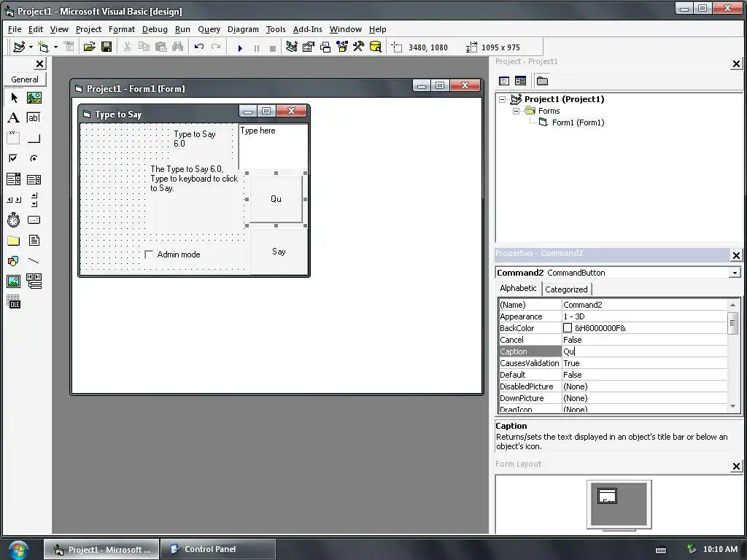Select the Shape tool
747x560 pixels.
tap(14, 260)
